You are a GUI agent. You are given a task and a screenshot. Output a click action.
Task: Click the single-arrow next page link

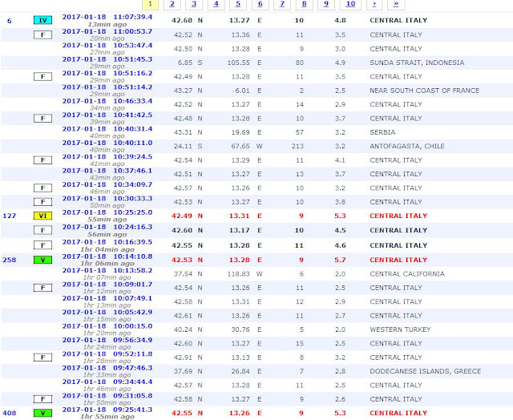coord(374,4)
